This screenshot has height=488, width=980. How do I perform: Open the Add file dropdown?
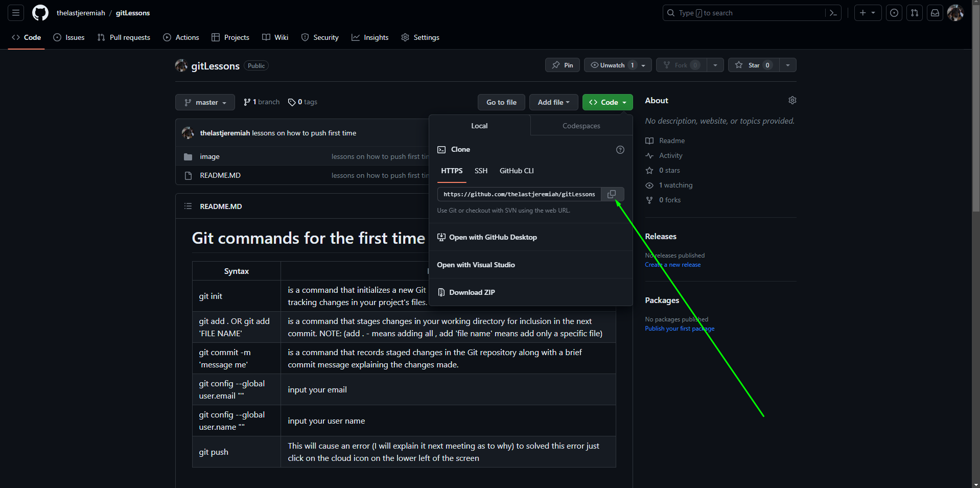[x=553, y=102]
